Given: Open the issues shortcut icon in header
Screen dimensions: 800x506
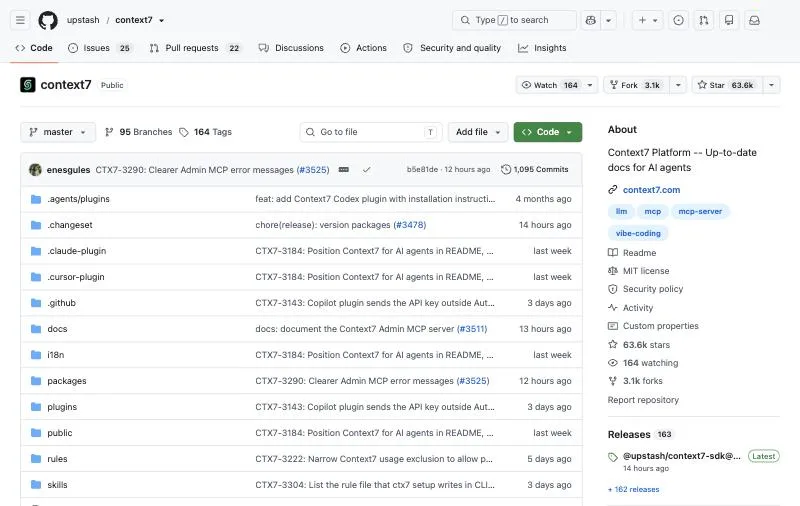Looking at the screenshot, I should pos(679,20).
